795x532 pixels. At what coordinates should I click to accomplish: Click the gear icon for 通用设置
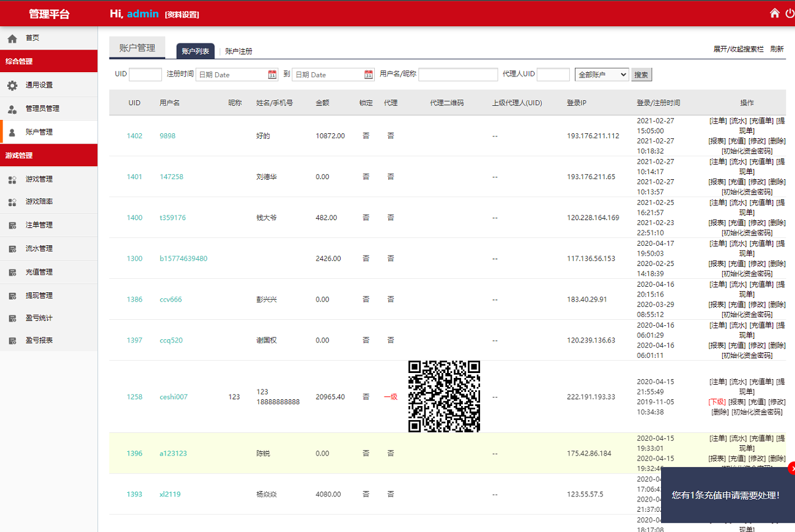[x=12, y=86]
